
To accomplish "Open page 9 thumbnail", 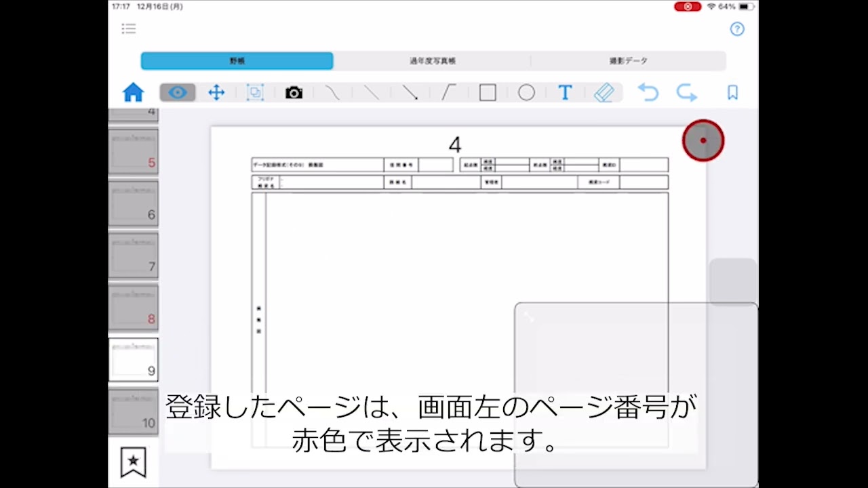I will (134, 360).
